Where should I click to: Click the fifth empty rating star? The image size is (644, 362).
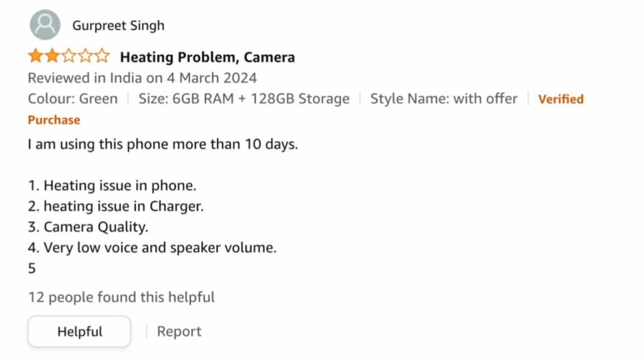click(101, 57)
